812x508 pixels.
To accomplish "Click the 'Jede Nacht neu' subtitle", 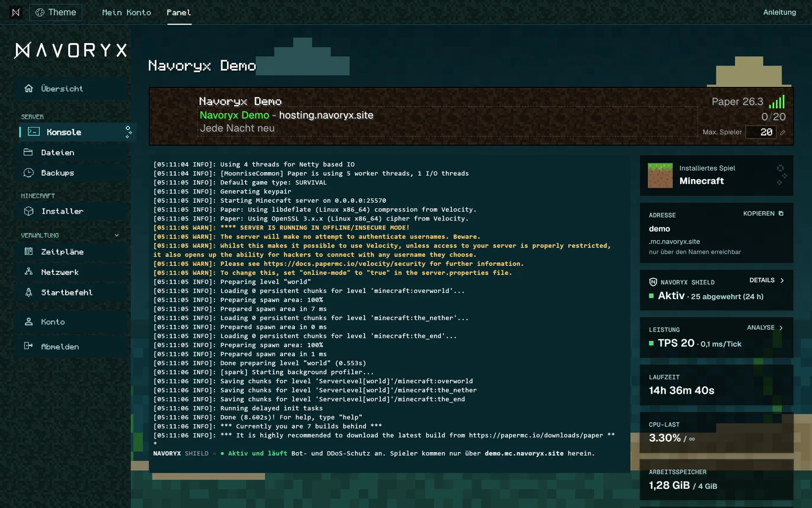I will coord(237,128).
